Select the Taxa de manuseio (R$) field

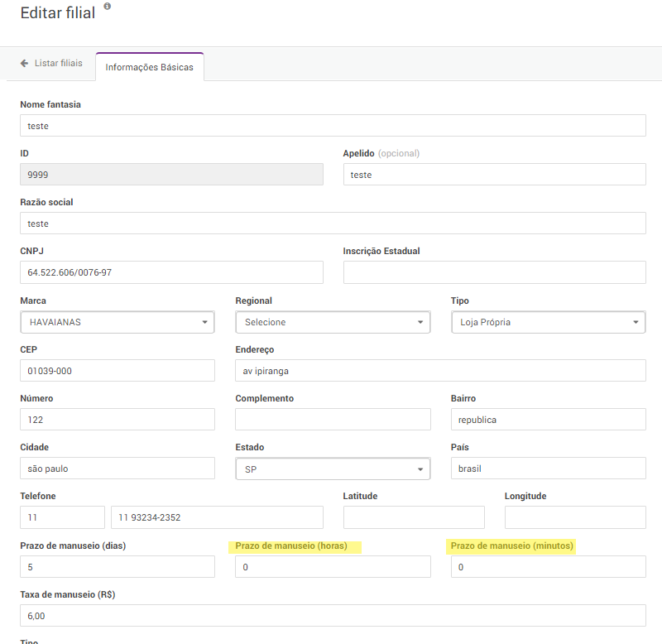[333, 616]
